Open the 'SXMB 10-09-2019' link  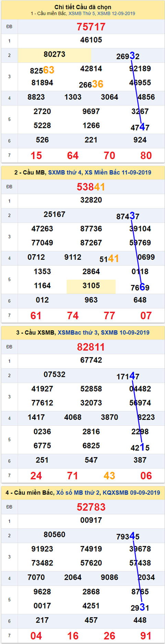coord(125,333)
